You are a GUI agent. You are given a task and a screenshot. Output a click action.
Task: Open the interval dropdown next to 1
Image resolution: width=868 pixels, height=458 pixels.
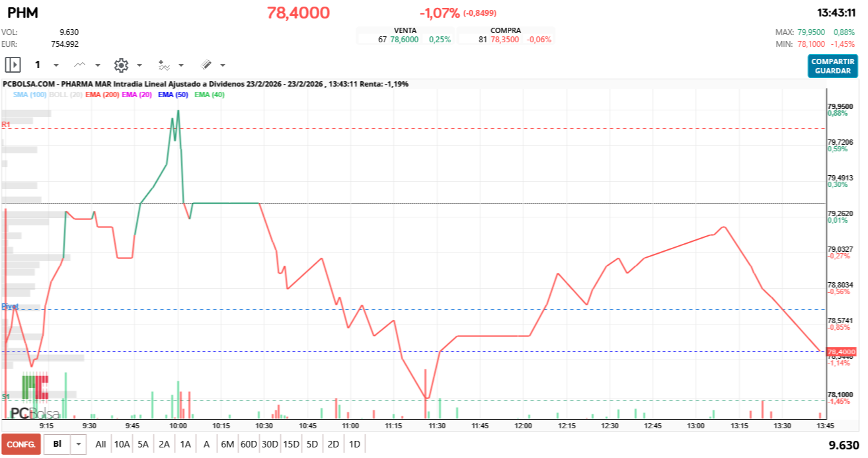[56, 65]
